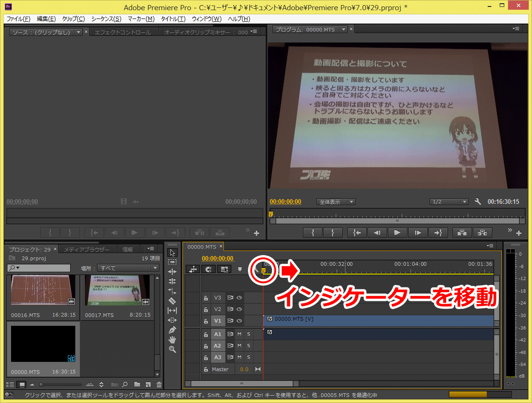Select the Hand tool
This screenshot has width=532, height=403.
172,340
